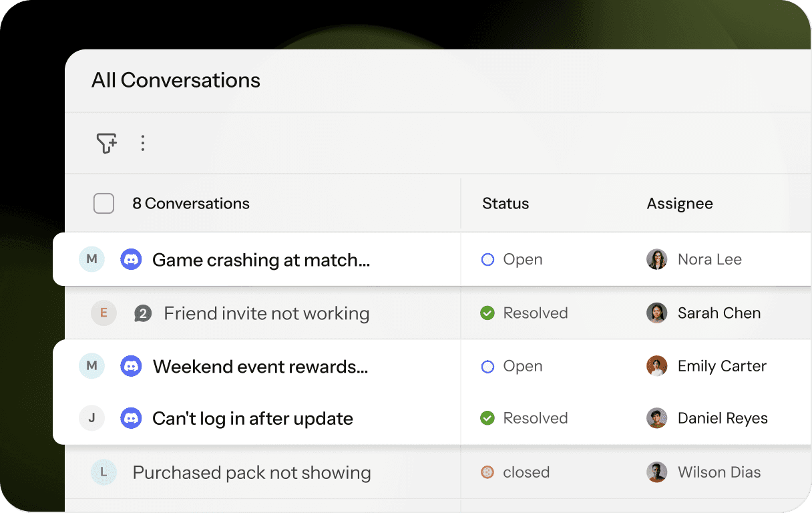Click chat bubble icon on Friend invite row

143,313
